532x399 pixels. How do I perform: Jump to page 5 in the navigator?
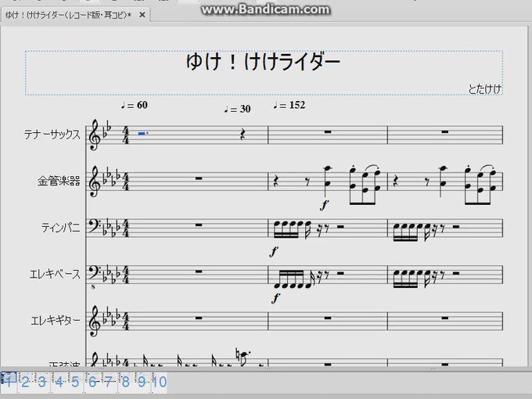tap(75, 382)
